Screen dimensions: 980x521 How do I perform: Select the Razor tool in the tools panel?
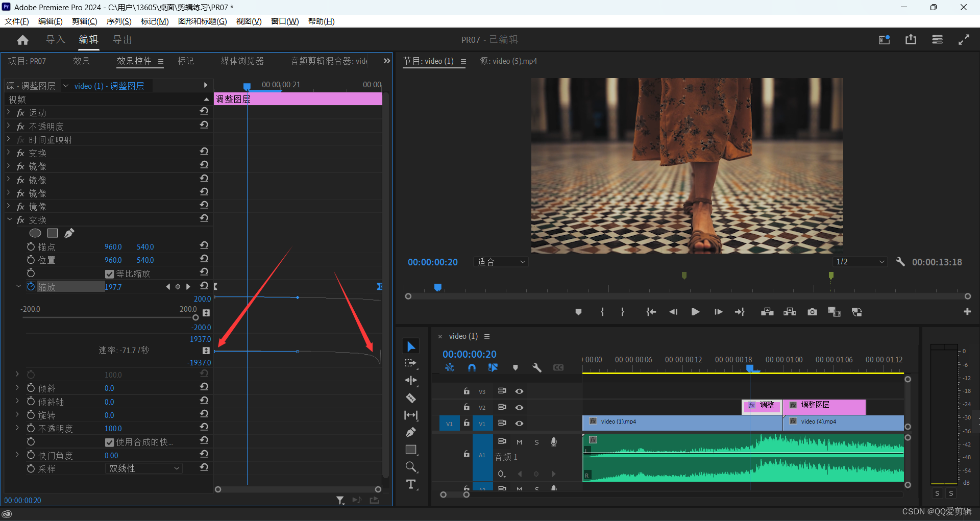click(411, 398)
